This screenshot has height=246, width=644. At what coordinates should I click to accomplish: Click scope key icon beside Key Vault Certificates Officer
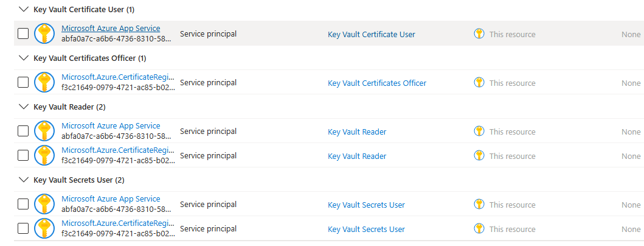479,82
